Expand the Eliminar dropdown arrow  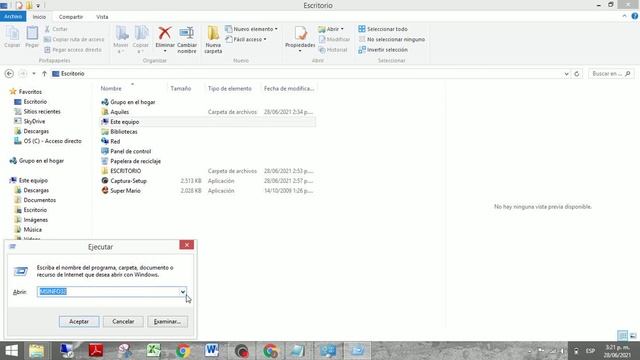tap(165, 51)
